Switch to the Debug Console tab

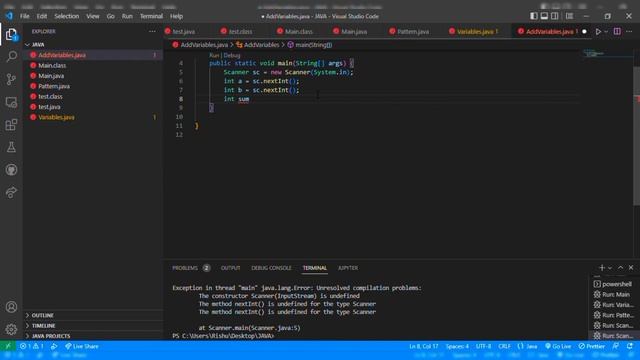[x=271, y=268]
